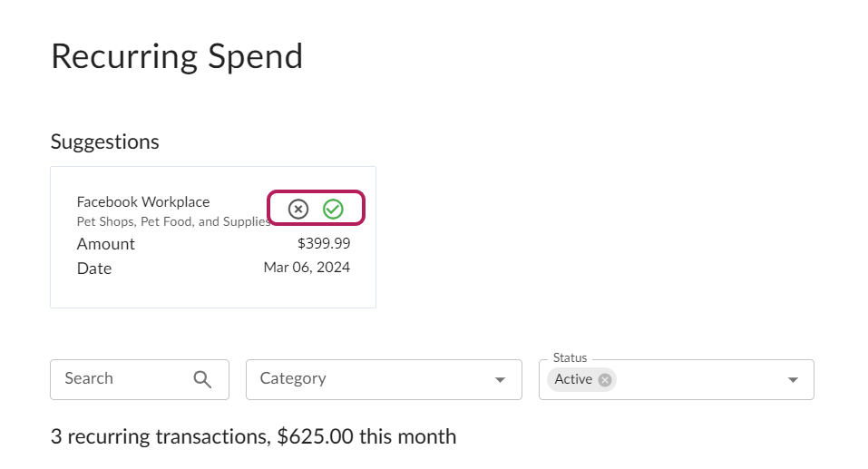Remove the Active status filter chip
The width and height of the screenshot is (868, 469).
coord(604,380)
